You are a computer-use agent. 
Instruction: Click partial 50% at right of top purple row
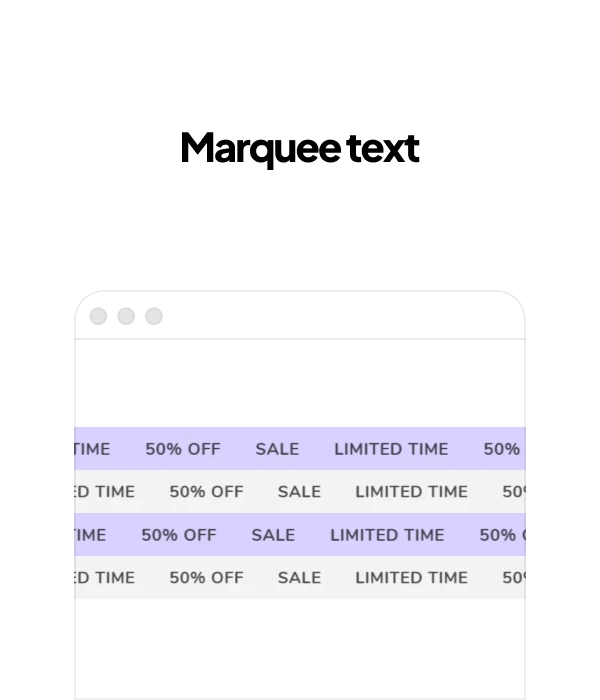[x=502, y=449]
